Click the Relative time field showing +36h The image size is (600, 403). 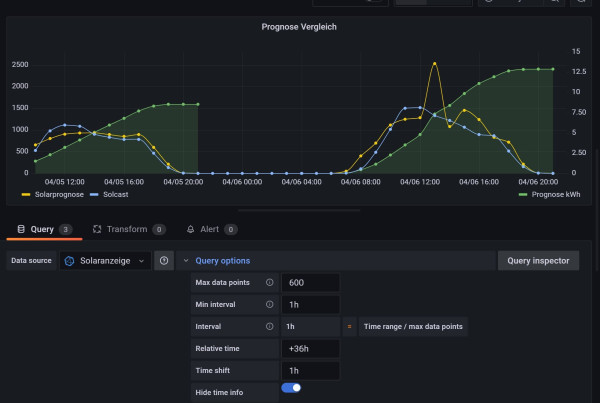tap(311, 349)
